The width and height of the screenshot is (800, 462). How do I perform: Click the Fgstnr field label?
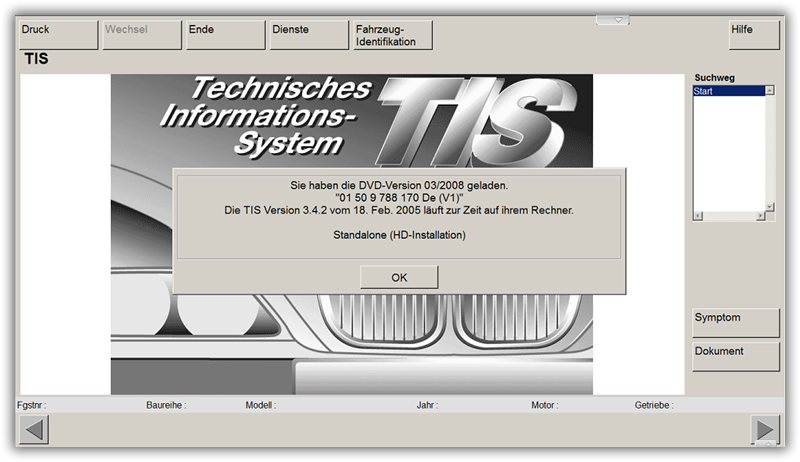[32, 405]
